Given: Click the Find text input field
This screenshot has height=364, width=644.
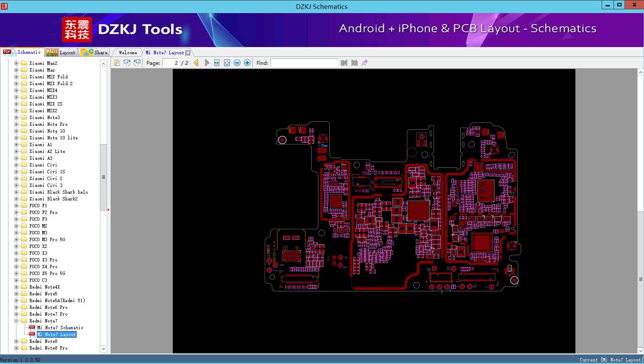Looking at the screenshot, I should 304,63.
